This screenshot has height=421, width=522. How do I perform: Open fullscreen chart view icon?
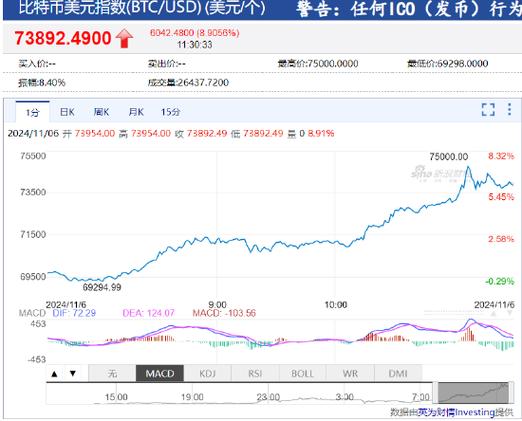pos(488,110)
